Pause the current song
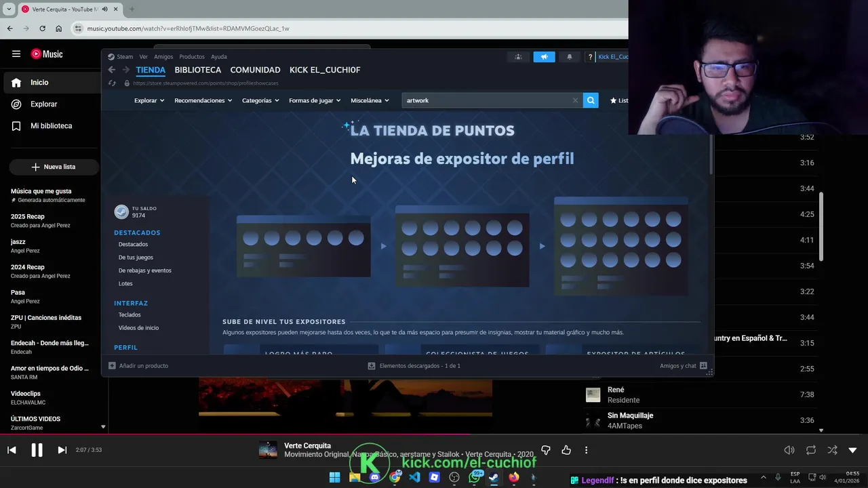868x488 pixels. 37,450
